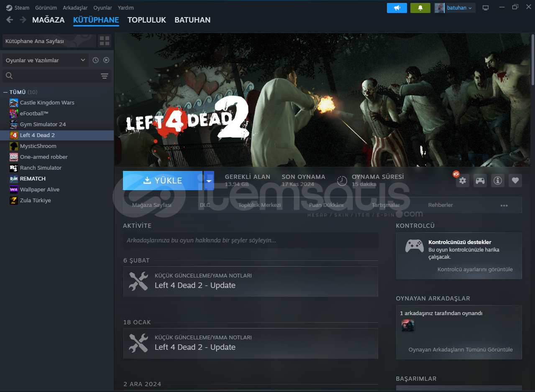This screenshot has width=535, height=392.
Task: Switch to the TOPLULUK tab
Action: point(147,20)
